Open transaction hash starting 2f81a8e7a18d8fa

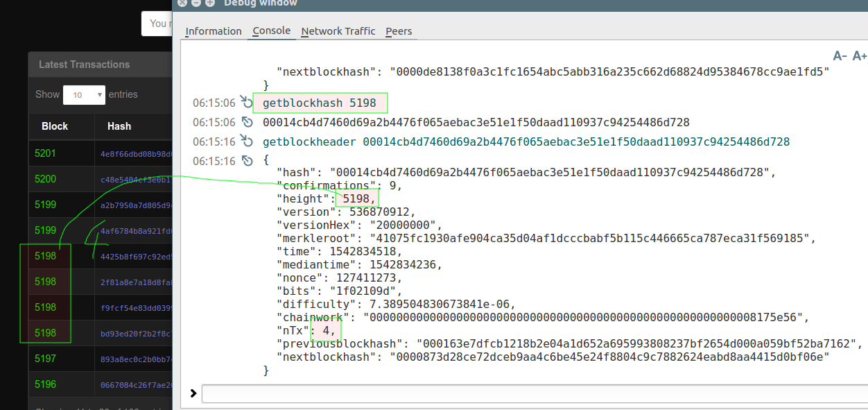click(136, 282)
